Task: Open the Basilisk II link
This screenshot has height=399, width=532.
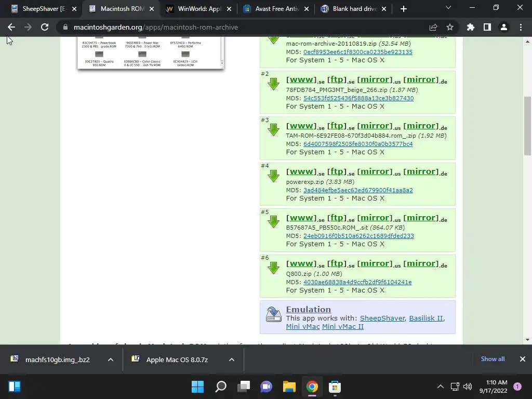Action: coord(426,318)
